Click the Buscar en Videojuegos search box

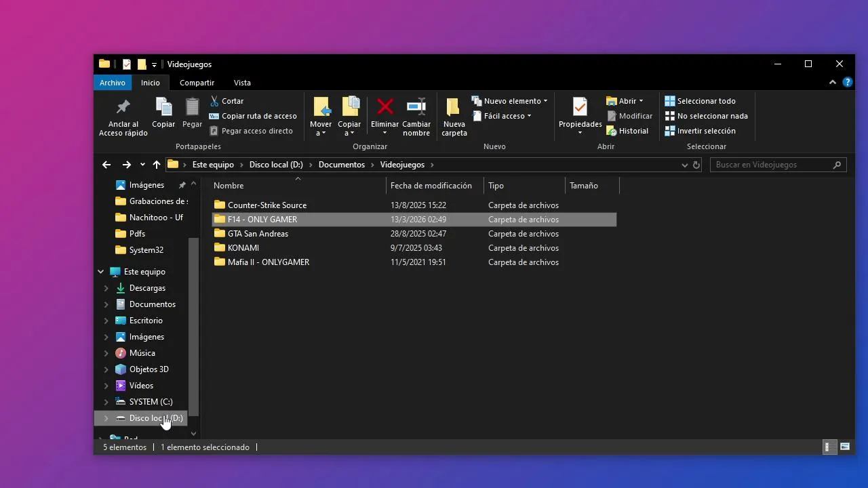coord(778,165)
